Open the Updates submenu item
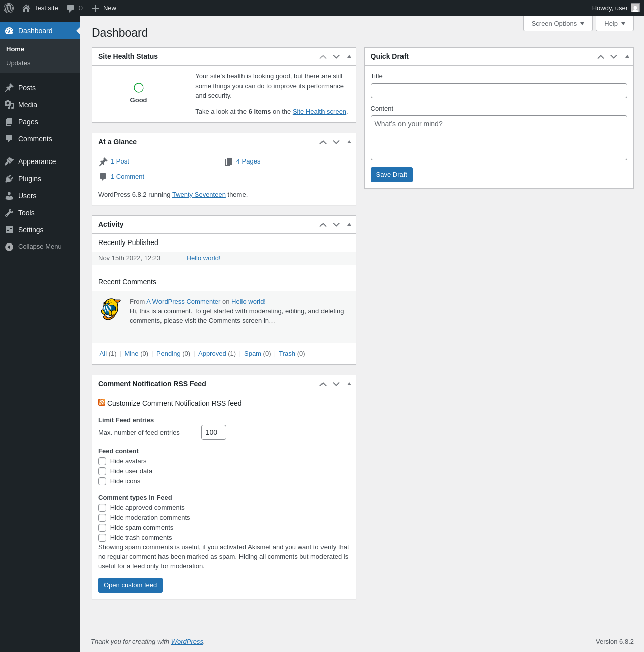Image resolution: width=644 pixels, height=652 pixels. (x=18, y=63)
